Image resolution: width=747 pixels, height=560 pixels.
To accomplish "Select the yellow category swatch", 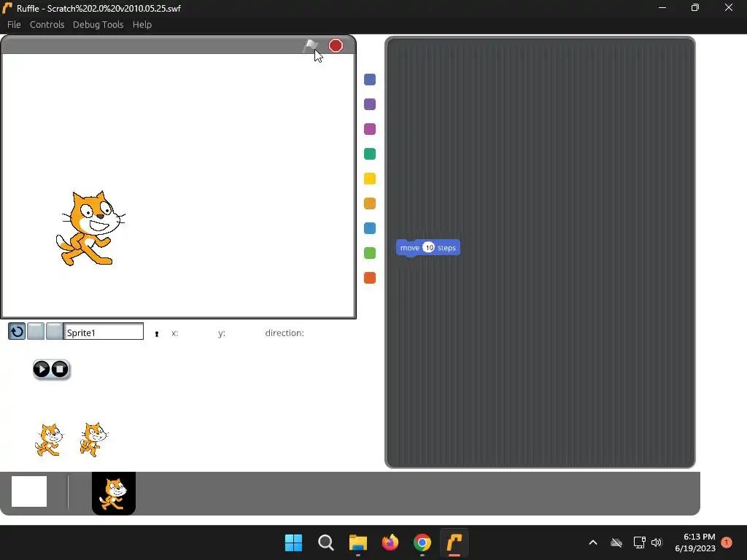I will click(370, 179).
